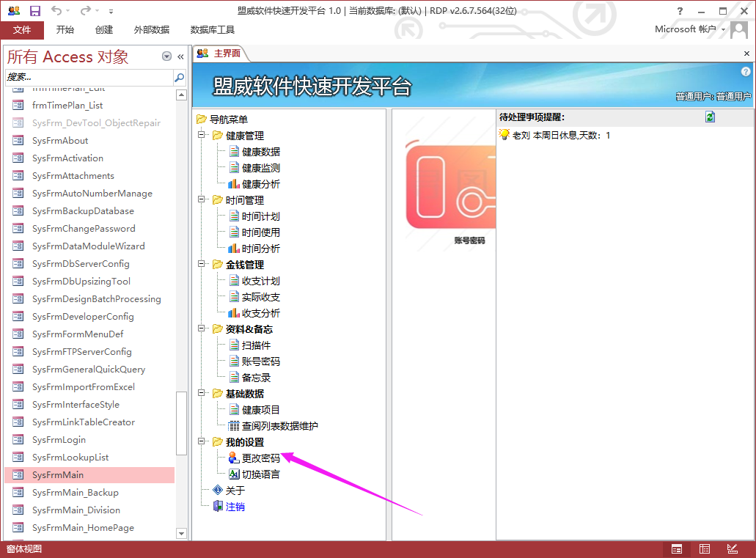Select the 导航菜单 root folder

pos(229,120)
